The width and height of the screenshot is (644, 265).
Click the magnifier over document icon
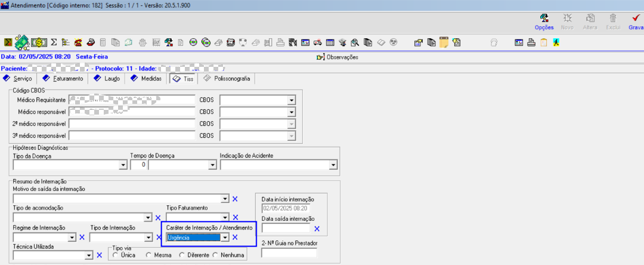coord(355,42)
